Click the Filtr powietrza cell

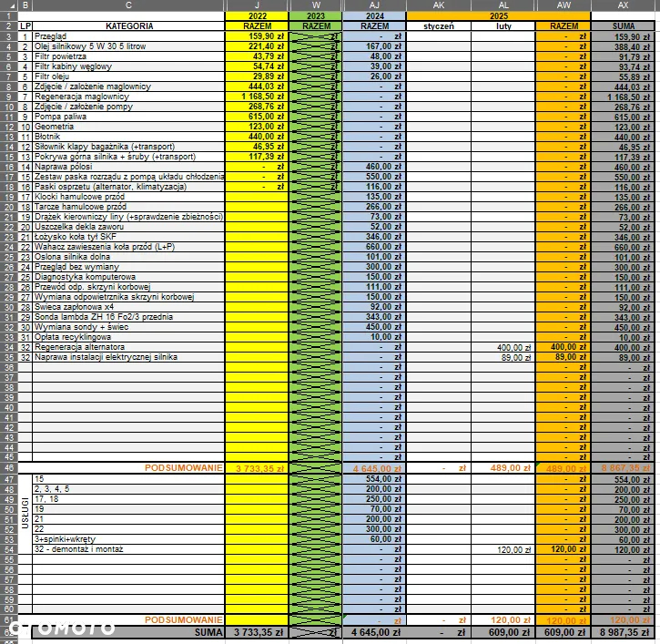[128, 56]
